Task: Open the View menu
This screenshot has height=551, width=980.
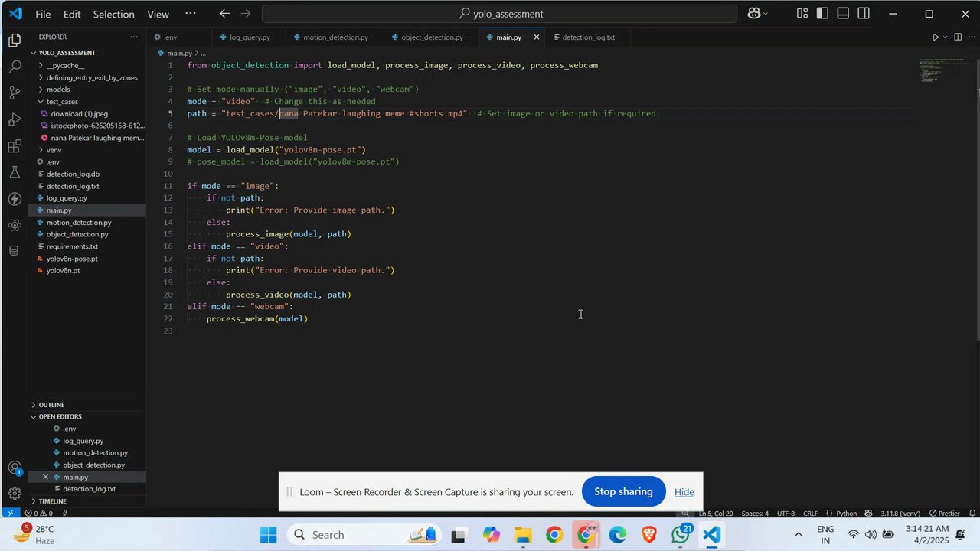Action: [158, 14]
